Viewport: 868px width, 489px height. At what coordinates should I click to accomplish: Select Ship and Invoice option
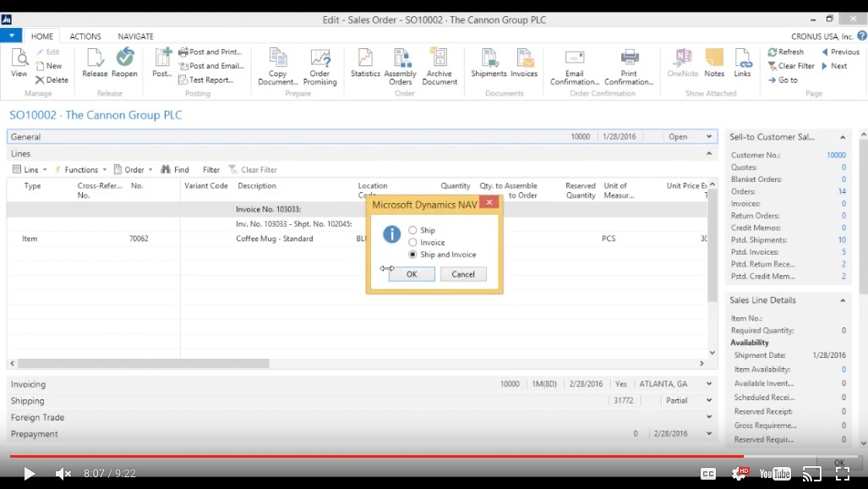coord(412,255)
